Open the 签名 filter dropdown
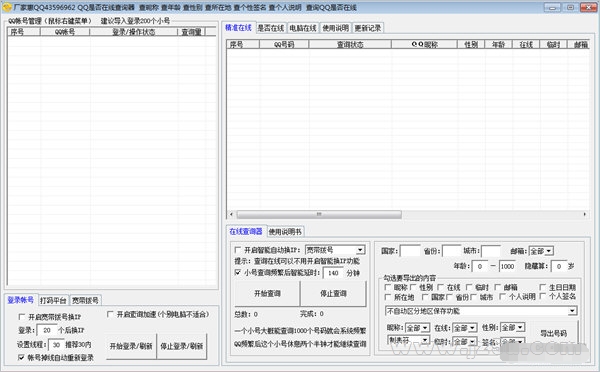600x372 pixels. pos(512,341)
